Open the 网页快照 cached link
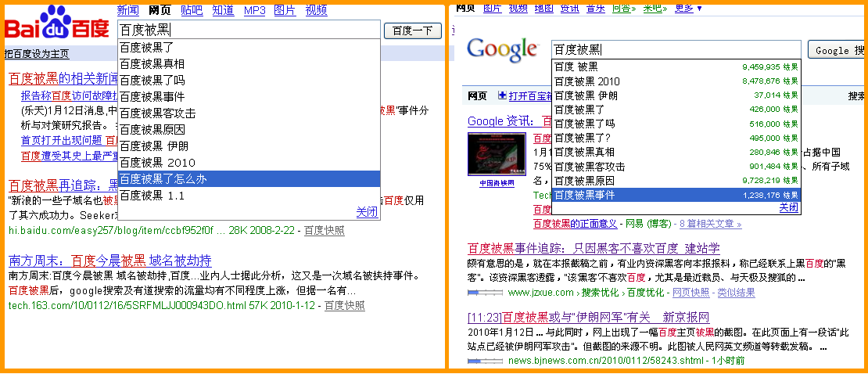This screenshot has height=374, width=868. (x=690, y=293)
